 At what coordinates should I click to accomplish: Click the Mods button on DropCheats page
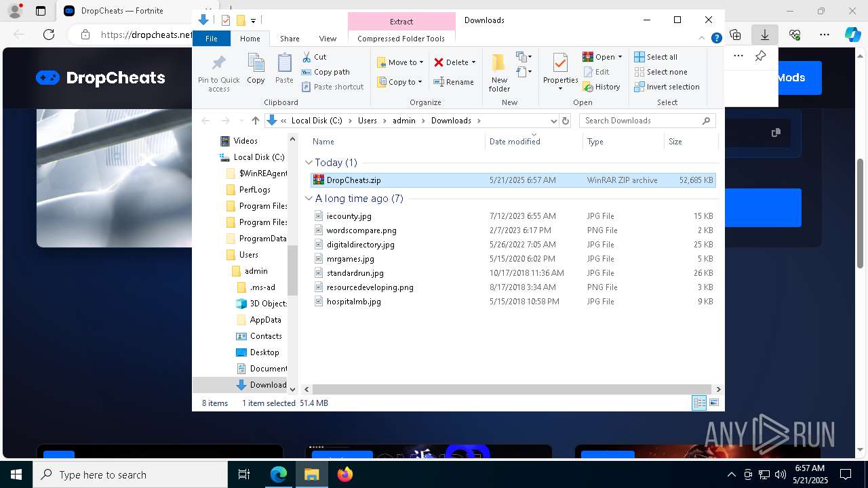click(791, 77)
